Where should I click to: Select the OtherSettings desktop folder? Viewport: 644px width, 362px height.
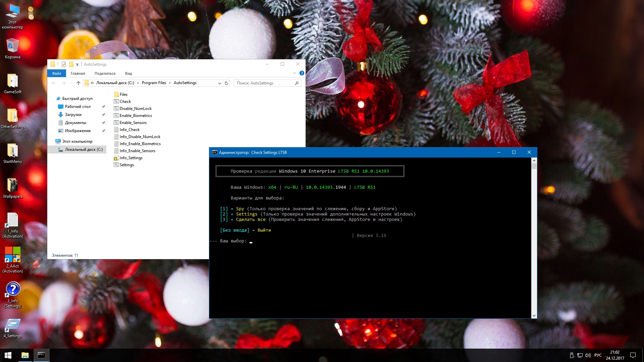pyautogui.click(x=12, y=119)
